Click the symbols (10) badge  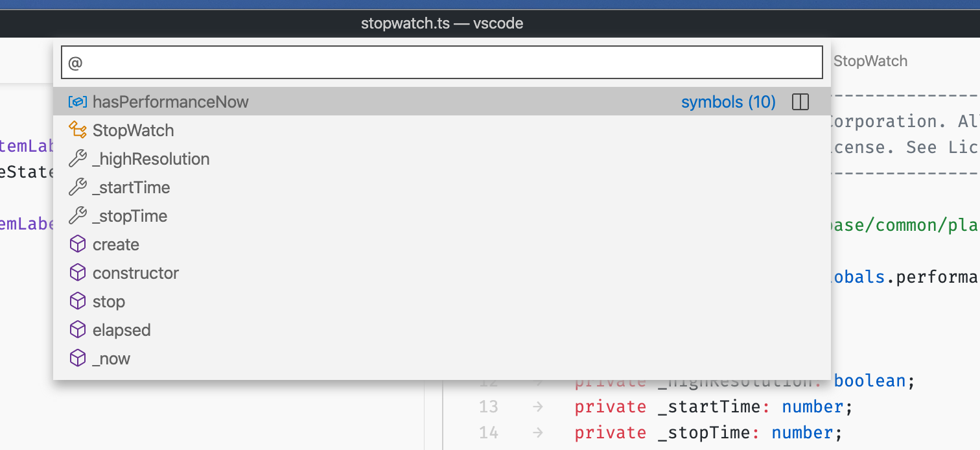[x=728, y=102]
